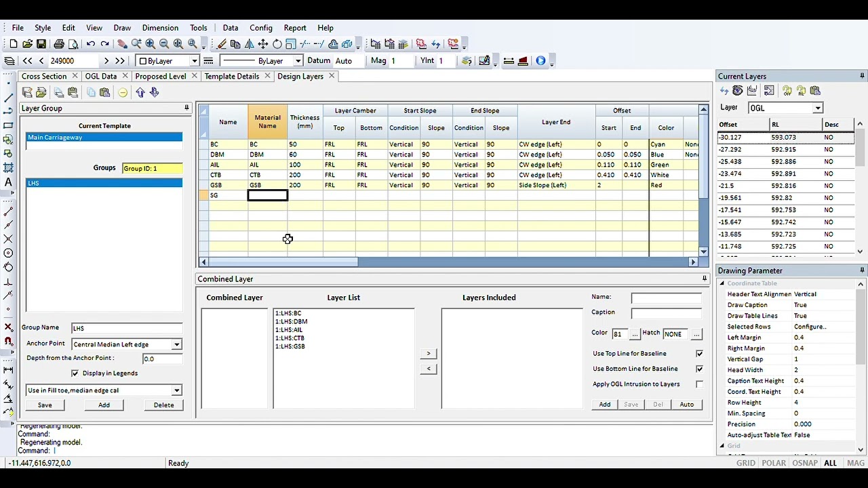Click the red X tool in the left toolbar
The width and height of the screenshot is (868, 488).
[x=8, y=327]
